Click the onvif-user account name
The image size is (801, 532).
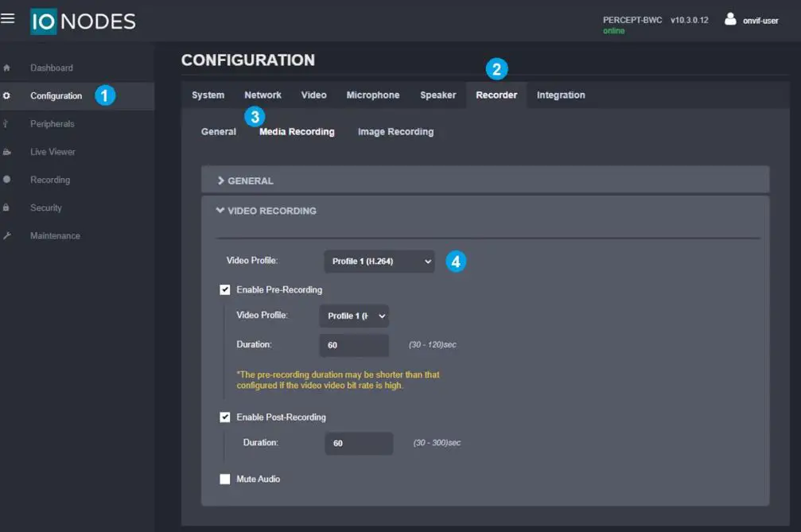[760, 21]
